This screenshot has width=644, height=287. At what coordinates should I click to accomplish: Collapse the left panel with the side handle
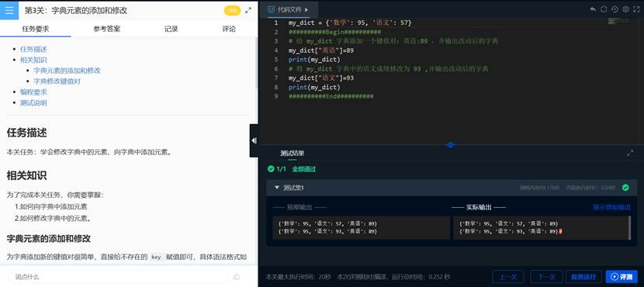click(x=254, y=140)
